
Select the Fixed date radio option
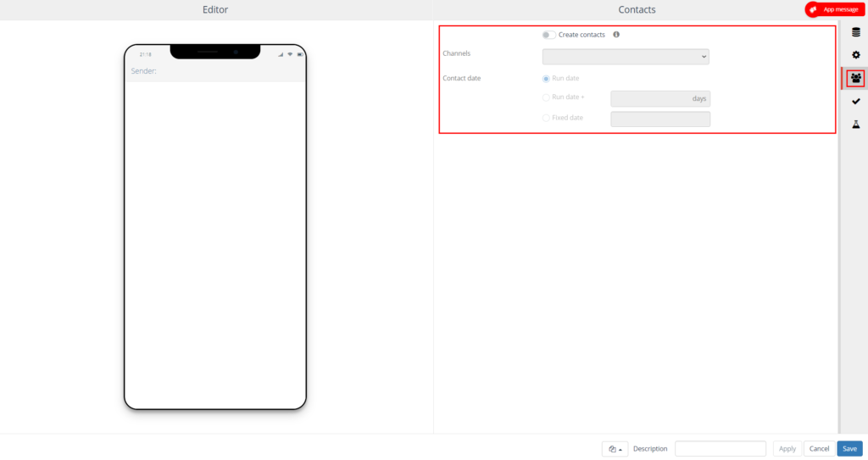point(546,118)
